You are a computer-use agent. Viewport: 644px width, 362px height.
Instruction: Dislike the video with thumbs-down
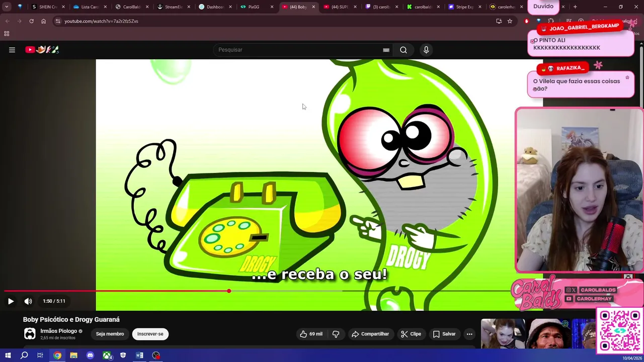336,334
